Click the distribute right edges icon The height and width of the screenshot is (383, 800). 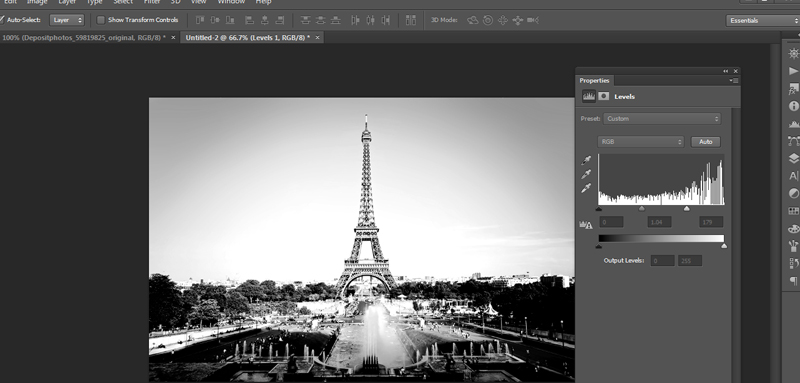[x=386, y=20]
